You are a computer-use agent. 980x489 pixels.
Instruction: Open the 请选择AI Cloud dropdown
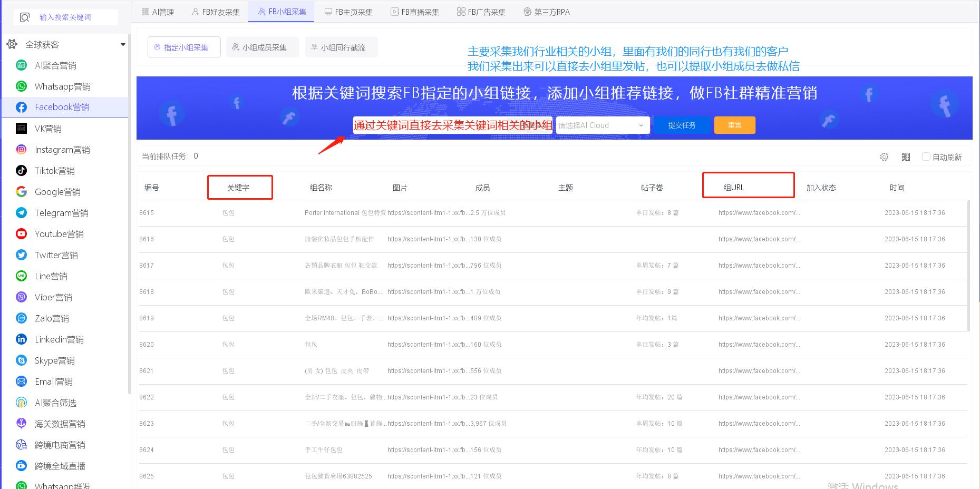point(601,125)
